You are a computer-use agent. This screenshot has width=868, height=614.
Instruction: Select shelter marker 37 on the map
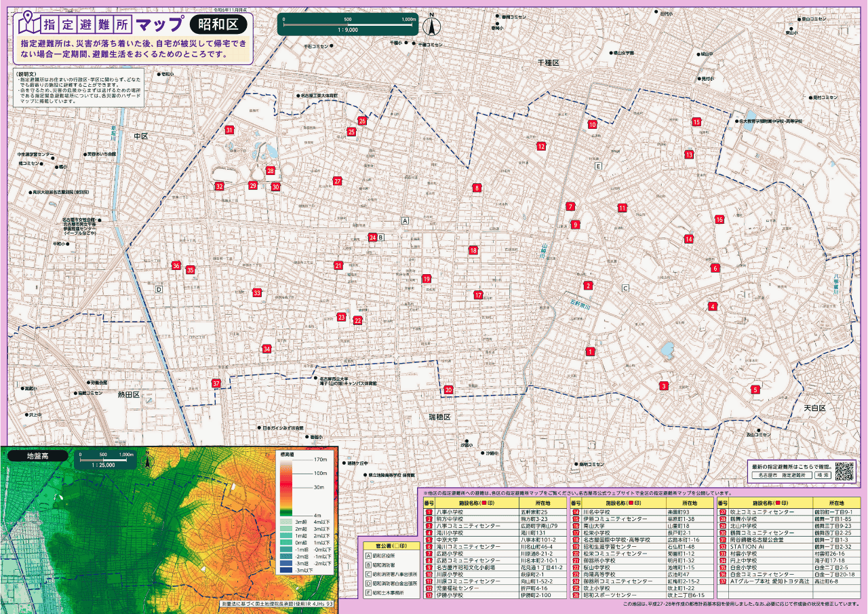[x=216, y=383]
